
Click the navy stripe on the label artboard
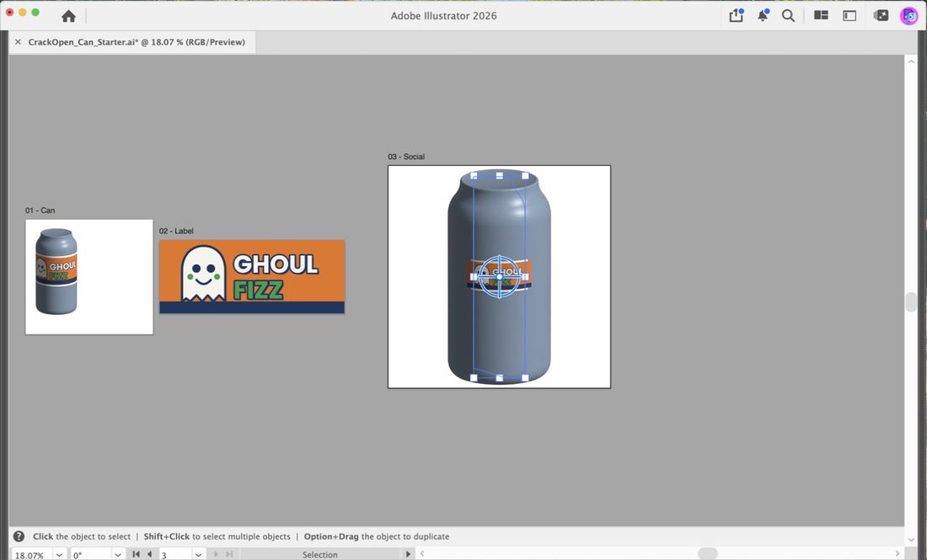[x=252, y=307]
